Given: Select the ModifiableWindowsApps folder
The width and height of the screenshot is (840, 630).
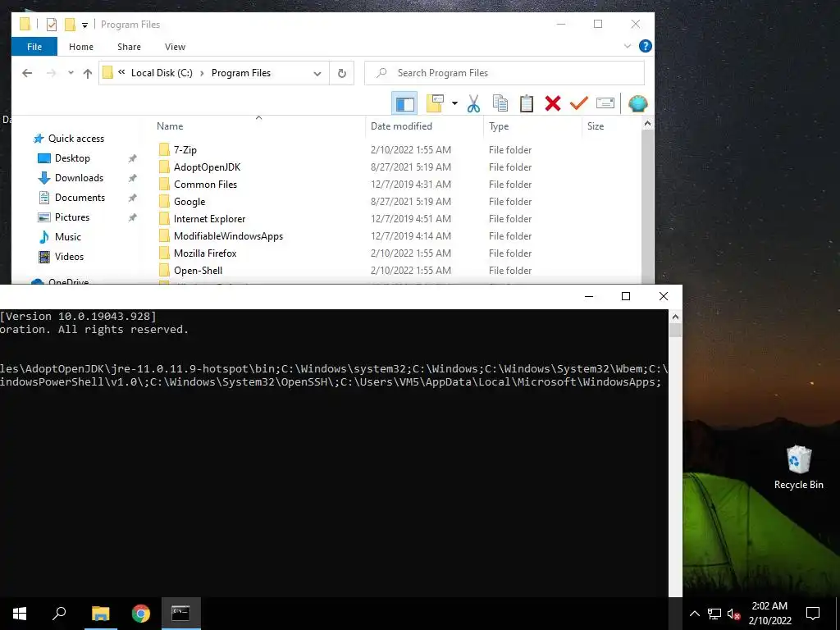Looking at the screenshot, I should 228,235.
